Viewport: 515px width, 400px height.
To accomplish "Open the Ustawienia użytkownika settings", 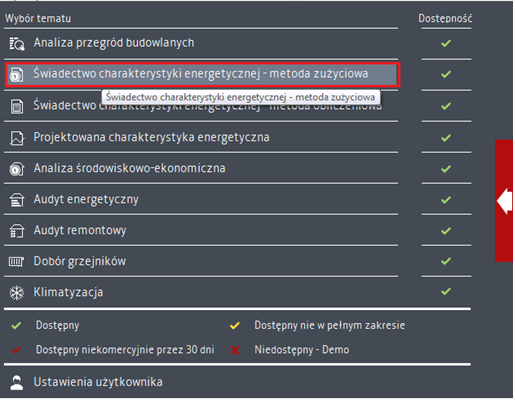I will 98,382.
